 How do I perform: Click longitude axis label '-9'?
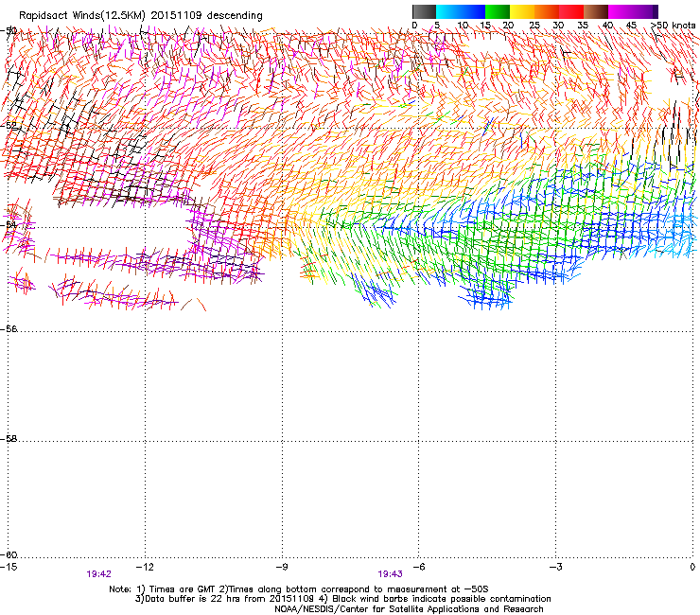[281, 567]
